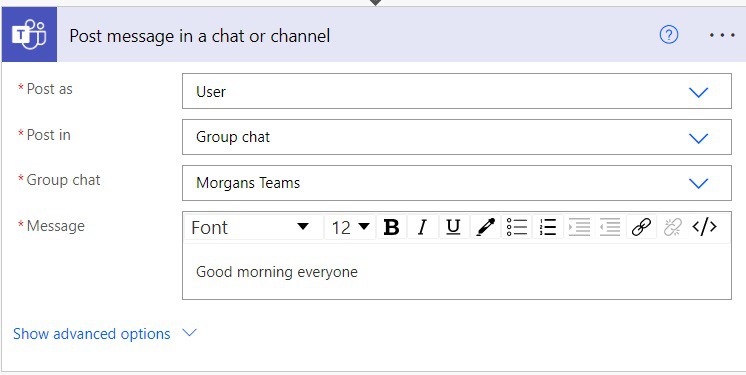Expand the Post as dropdown arrow
The height and width of the screenshot is (375, 746).
coord(698,92)
